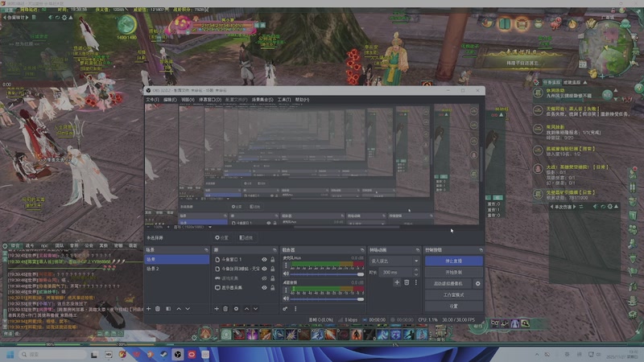Undock the Sources panel via its header icon
Screen dimensions: 644x362
point(275,250)
